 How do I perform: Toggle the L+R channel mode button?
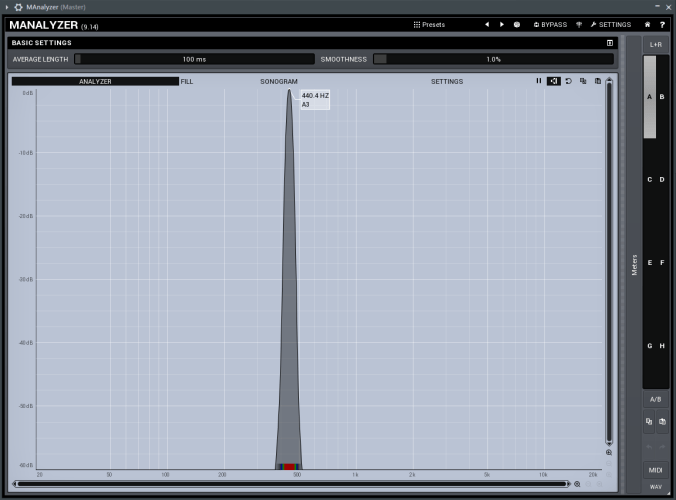656,44
